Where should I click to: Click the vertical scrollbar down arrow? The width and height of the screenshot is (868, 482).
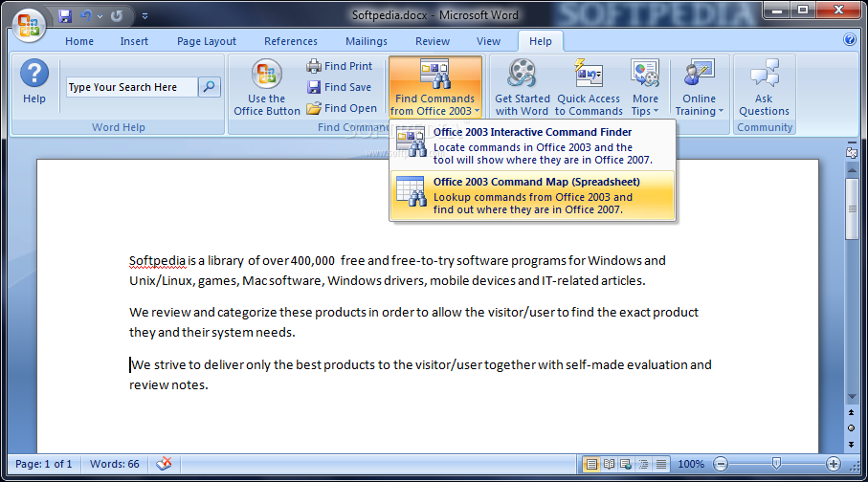click(x=852, y=397)
